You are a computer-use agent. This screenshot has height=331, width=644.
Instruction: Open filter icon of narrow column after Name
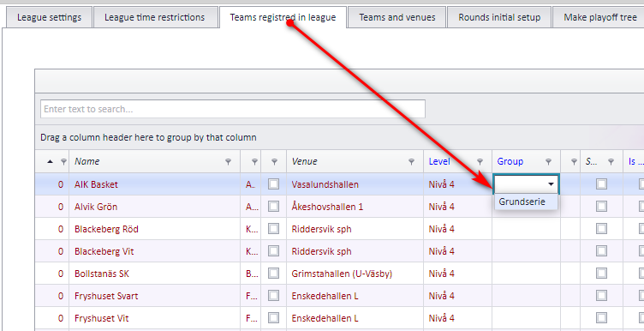pos(254,162)
